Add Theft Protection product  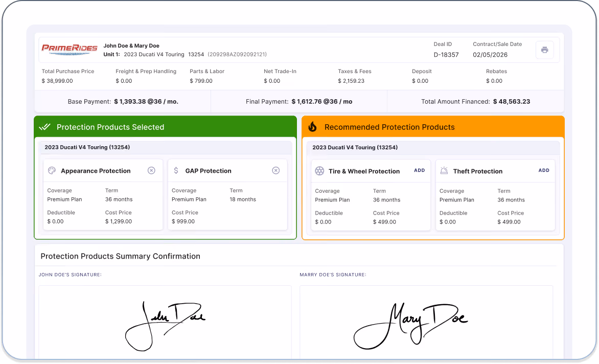pos(544,170)
